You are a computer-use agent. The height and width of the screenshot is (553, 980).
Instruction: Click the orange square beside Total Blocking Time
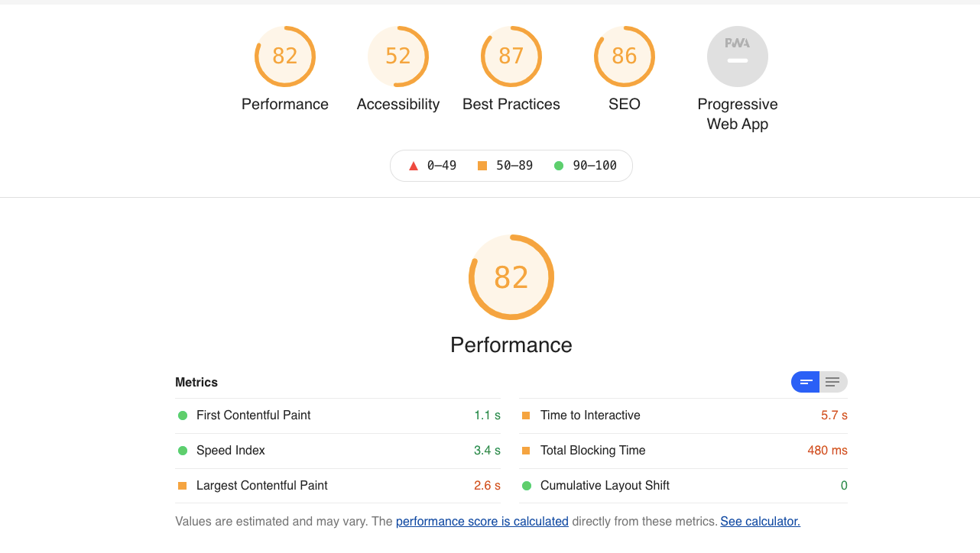click(525, 451)
